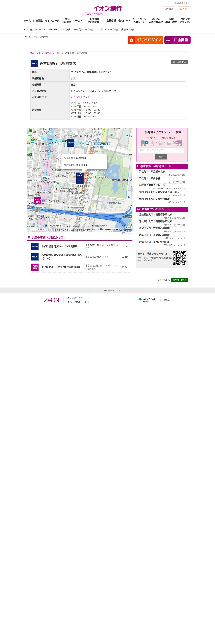Open iDeCo 国民年金基金 menu item
215x644 pixels.
(156, 21)
